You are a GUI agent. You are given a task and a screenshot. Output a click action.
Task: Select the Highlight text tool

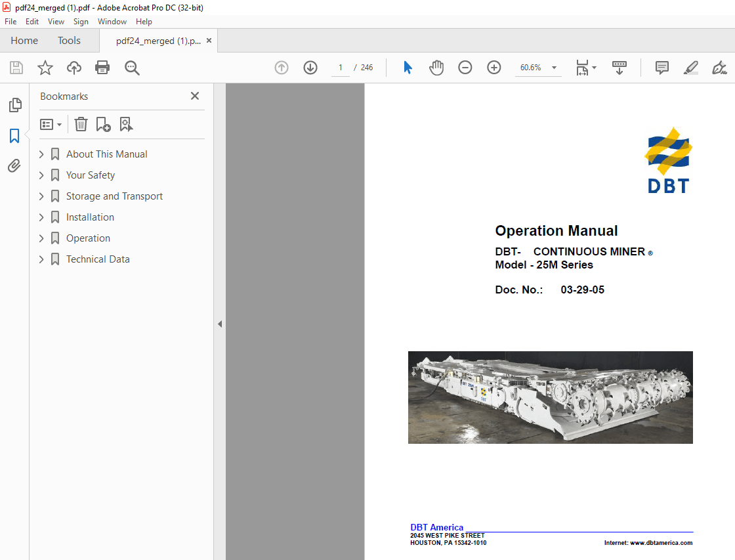point(690,68)
